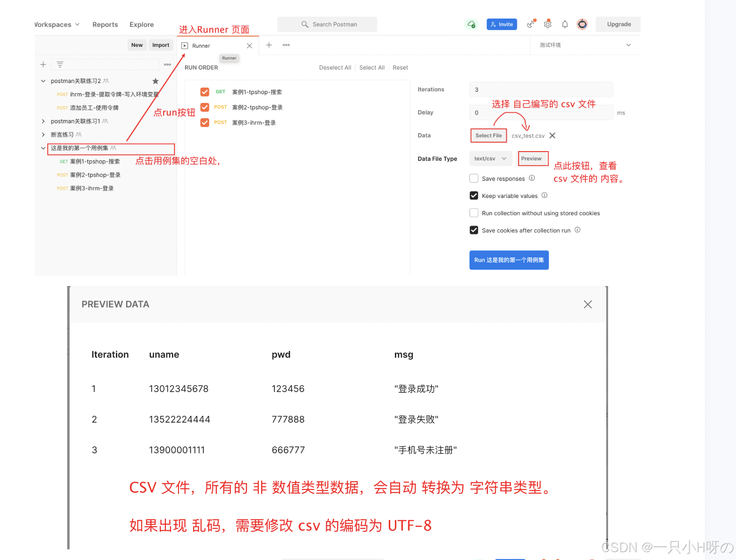Run 这是我的第一个用例集 collection
Image resolution: width=736 pixels, height=560 pixels.
tap(509, 260)
